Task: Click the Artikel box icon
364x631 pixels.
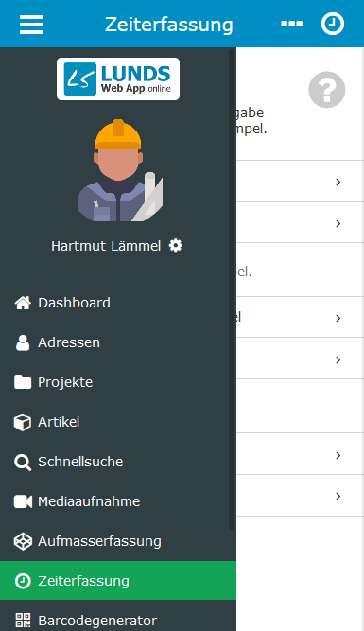Action: point(23,422)
